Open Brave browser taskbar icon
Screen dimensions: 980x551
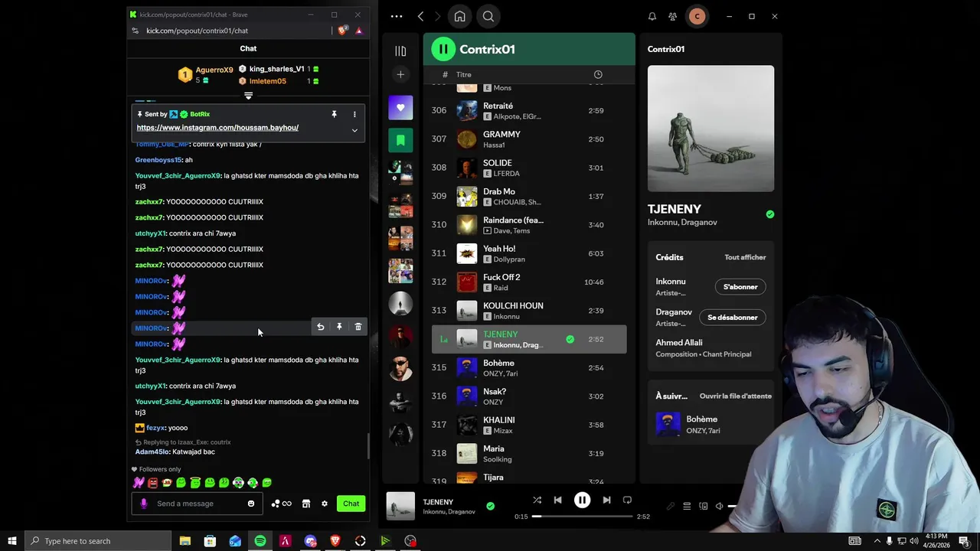click(335, 541)
